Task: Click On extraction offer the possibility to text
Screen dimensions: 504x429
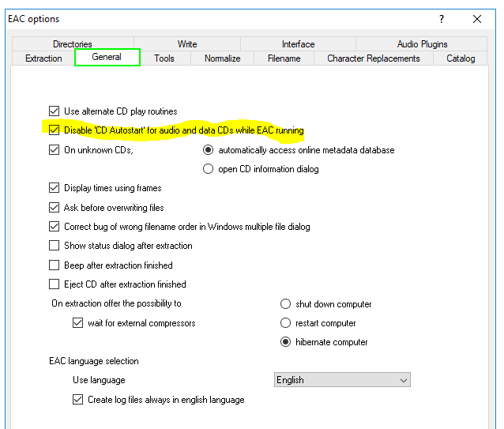Action: click(x=116, y=303)
